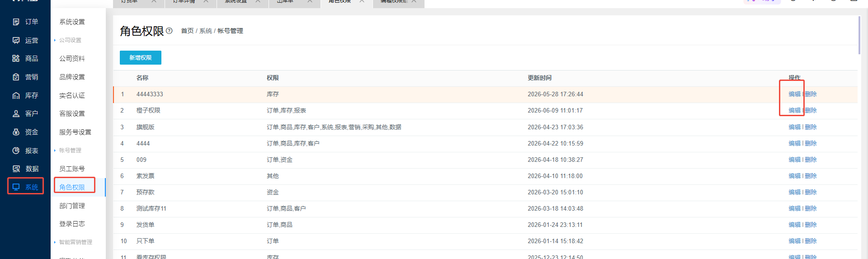Screen dimensions: 868x259
Task: Open 系统设置 in the submenu
Action: (72, 22)
